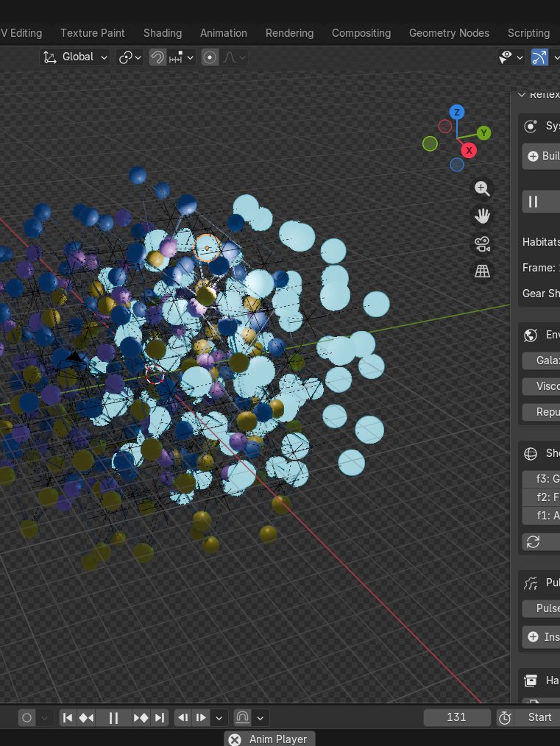The image size is (560, 746).
Task: Jump to the start frame
Action: (68, 718)
